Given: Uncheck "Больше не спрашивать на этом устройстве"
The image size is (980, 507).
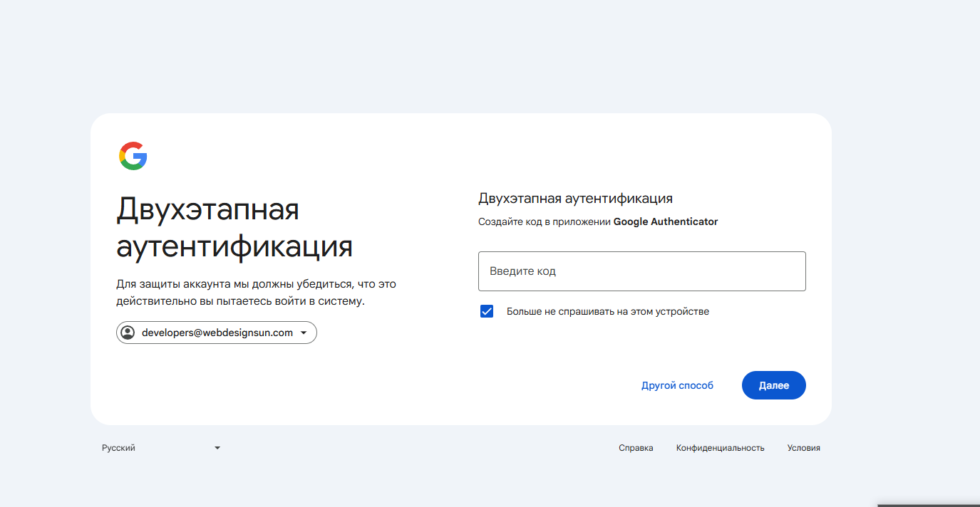Looking at the screenshot, I should [487, 311].
